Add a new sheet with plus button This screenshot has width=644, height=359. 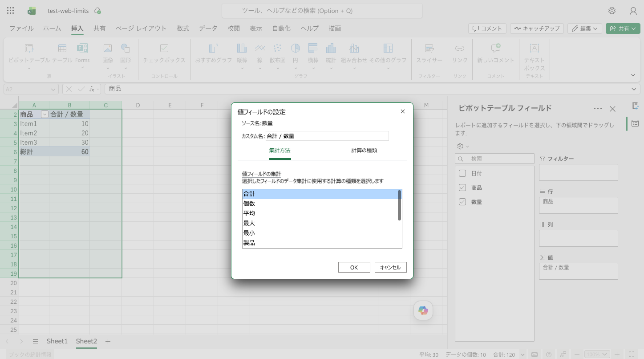click(108, 341)
